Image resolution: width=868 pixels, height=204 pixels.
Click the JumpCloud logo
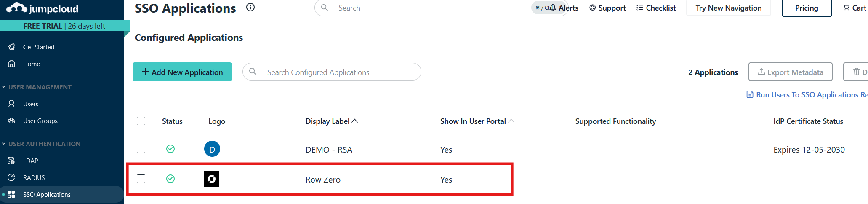pos(42,8)
